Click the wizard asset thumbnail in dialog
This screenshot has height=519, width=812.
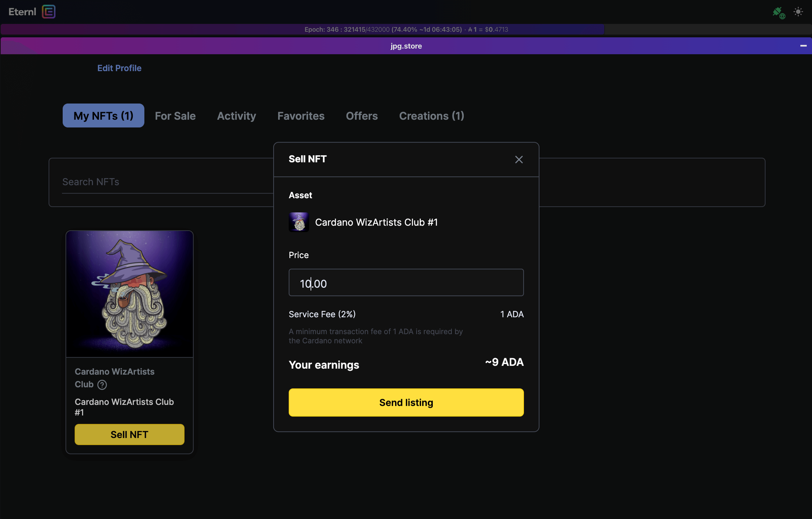[299, 222]
